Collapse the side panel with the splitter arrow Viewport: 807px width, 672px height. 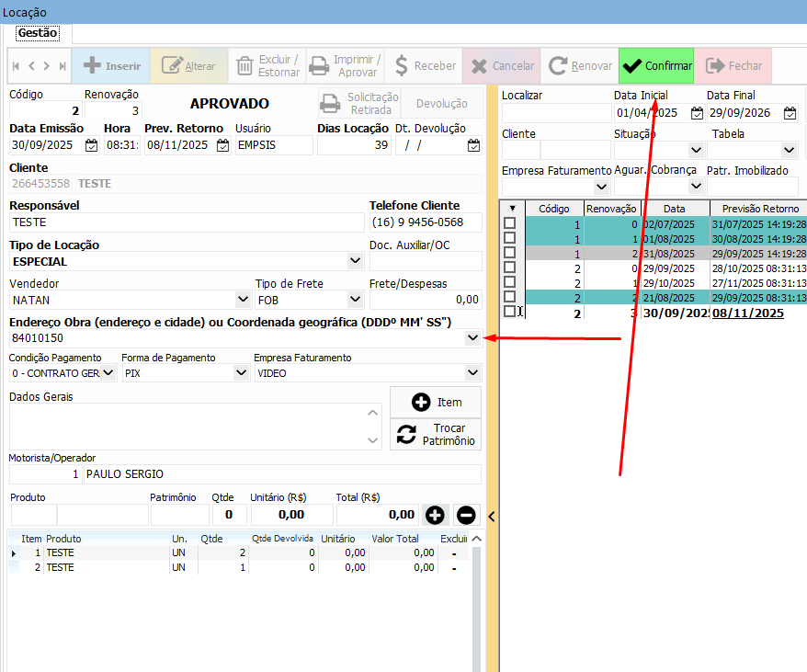click(x=491, y=517)
